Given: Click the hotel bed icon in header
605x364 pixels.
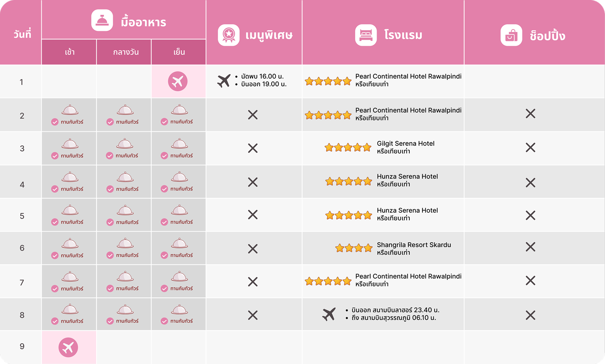Looking at the screenshot, I should 366,35.
